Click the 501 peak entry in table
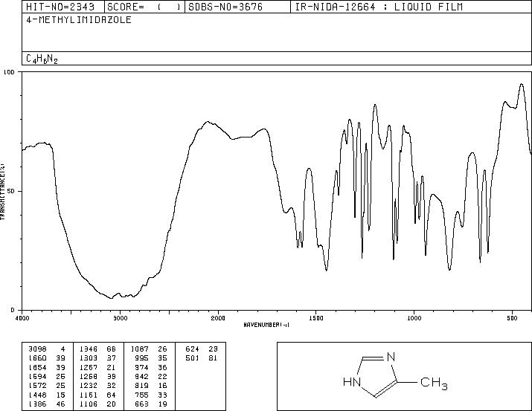532x411 pixels. click(x=202, y=358)
